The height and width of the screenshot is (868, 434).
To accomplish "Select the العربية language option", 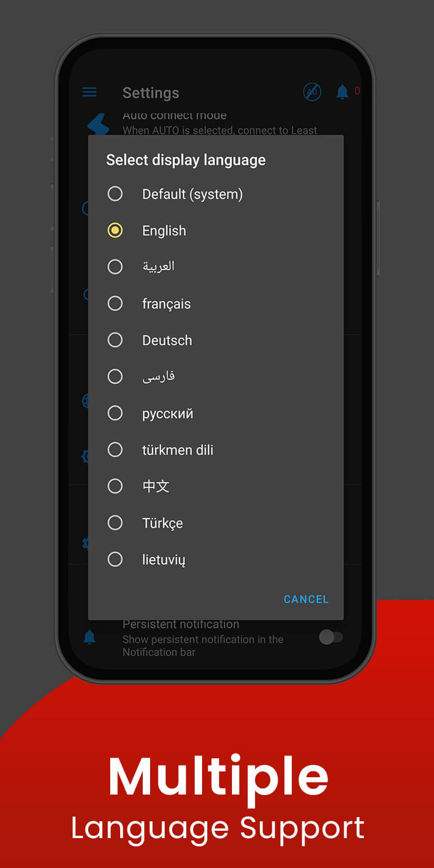I will coord(115,267).
